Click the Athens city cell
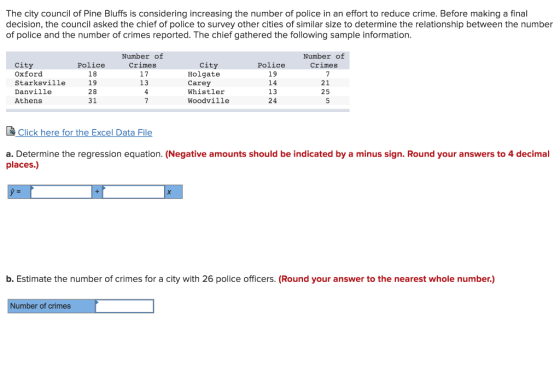Viewport: 560px width, 366px height. pyautogui.click(x=29, y=101)
